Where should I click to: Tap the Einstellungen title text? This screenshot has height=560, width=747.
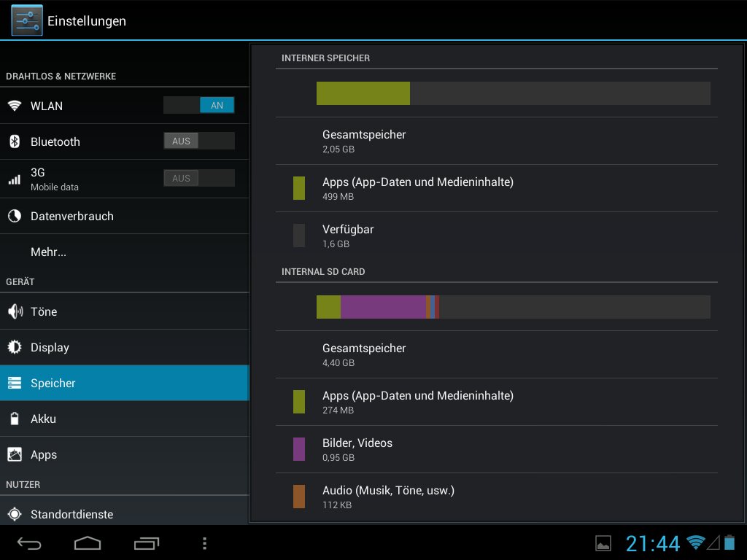[x=87, y=21]
